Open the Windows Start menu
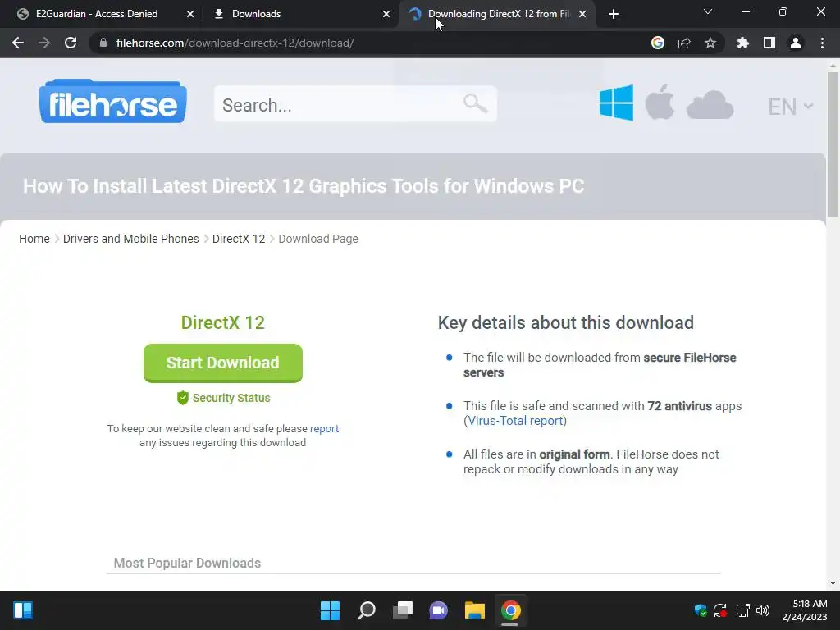The height and width of the screenshot is (630, 840). [330, 610]
